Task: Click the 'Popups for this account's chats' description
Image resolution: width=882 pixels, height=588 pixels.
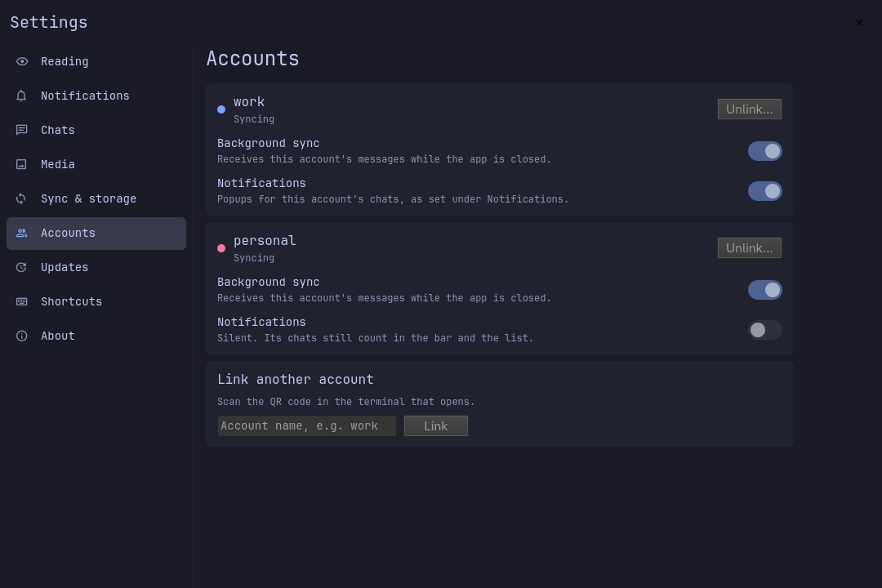Action: (393, 199)
